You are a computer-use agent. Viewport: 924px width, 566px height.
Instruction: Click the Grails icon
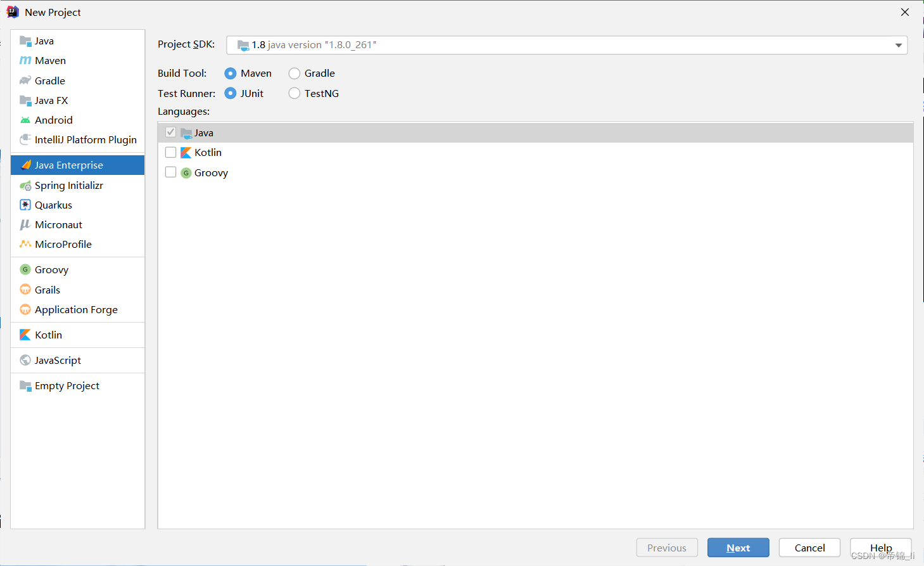tap(25, 290)
